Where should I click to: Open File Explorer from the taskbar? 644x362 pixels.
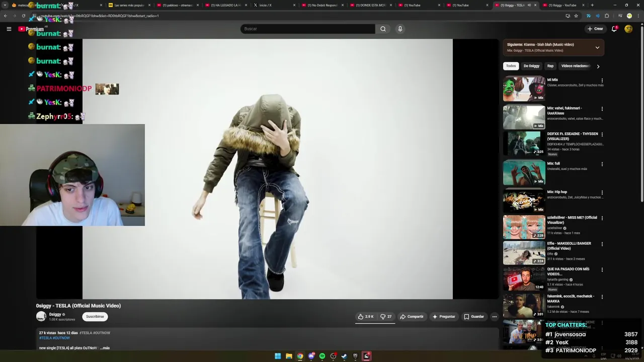point(289,356)
